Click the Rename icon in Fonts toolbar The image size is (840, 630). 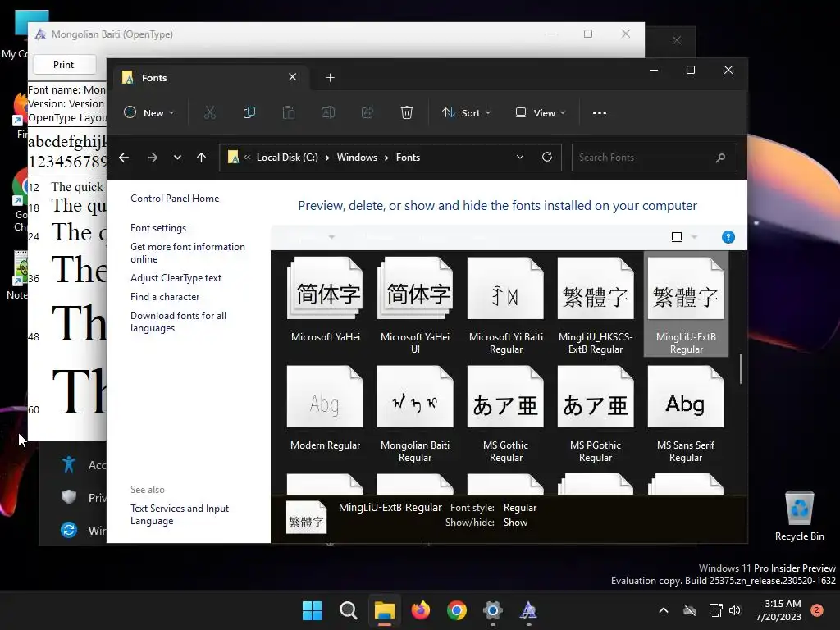click(328, 112)
